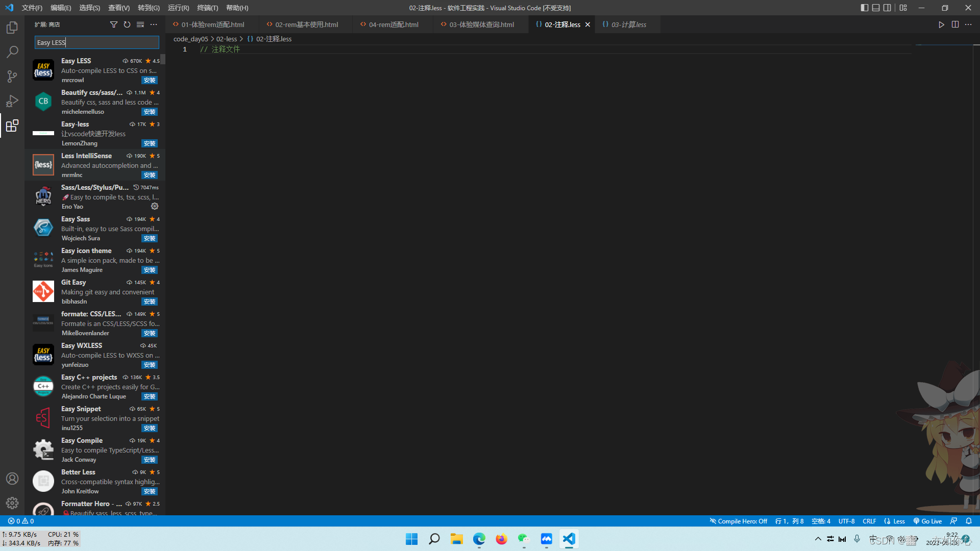The image size is (980, 551).
Task: Open Microsoft Edge from taskbar
Action: pyautogui.click(x=479, y=539)
